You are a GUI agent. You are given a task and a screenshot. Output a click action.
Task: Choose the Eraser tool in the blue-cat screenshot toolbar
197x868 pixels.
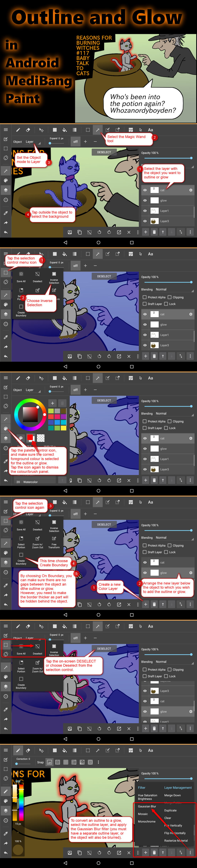point(28,130)
